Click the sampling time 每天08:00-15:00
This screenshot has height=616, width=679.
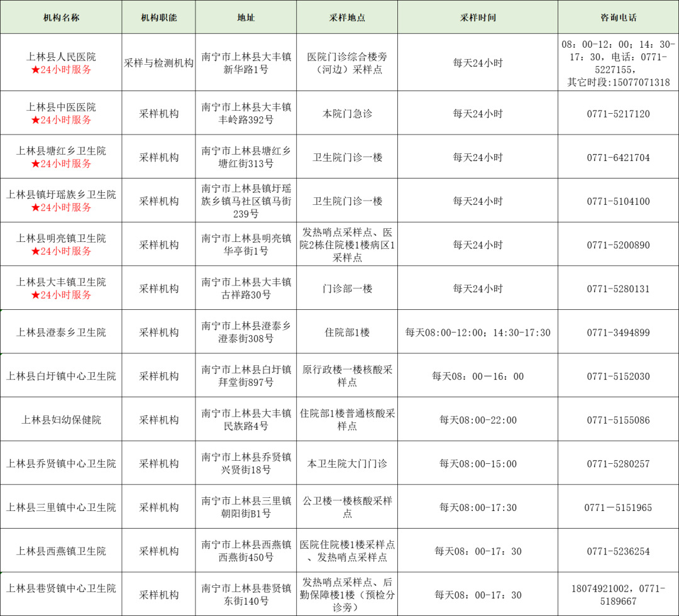point(477,464)
